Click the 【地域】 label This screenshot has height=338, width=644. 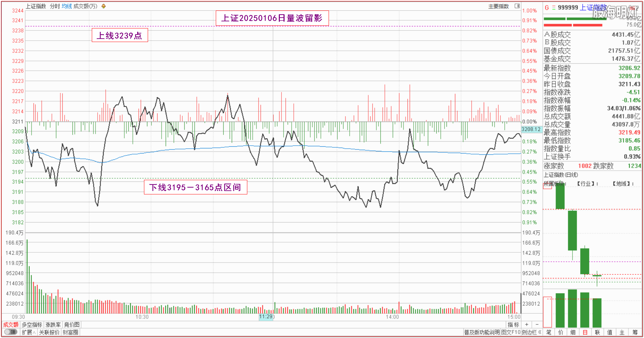pos(623,184)
